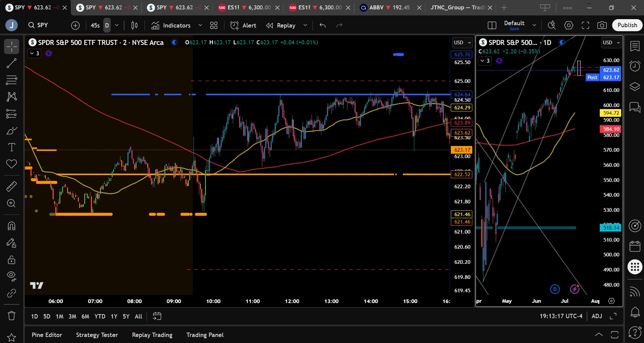644x343 pixels.
Task: Select the trend line drawing tool
Action: 11,63
